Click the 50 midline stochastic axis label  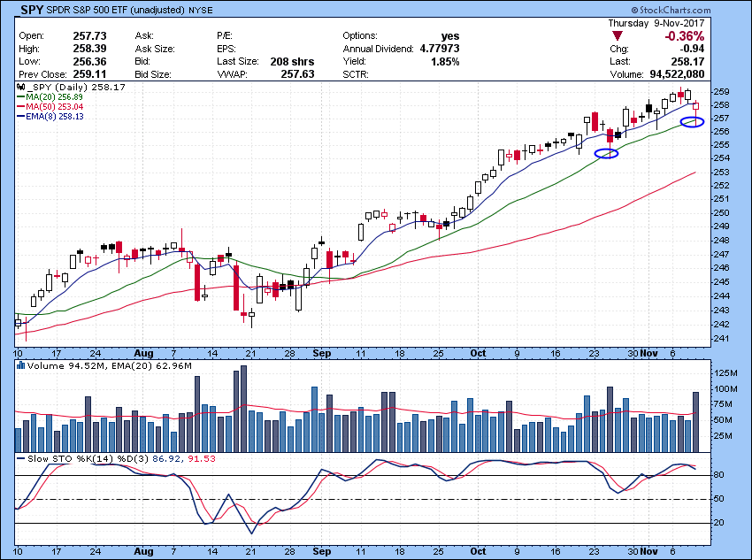[719, 499]
